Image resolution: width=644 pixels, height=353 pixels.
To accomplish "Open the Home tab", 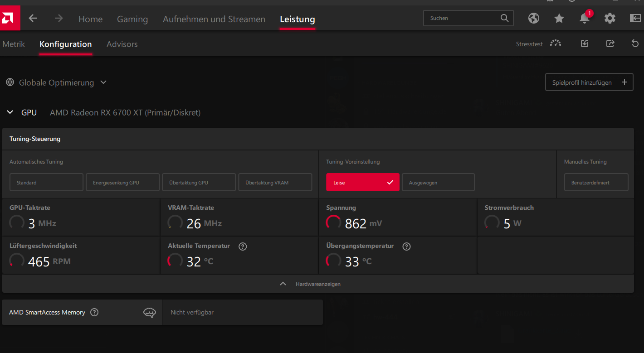I will 90,19.
